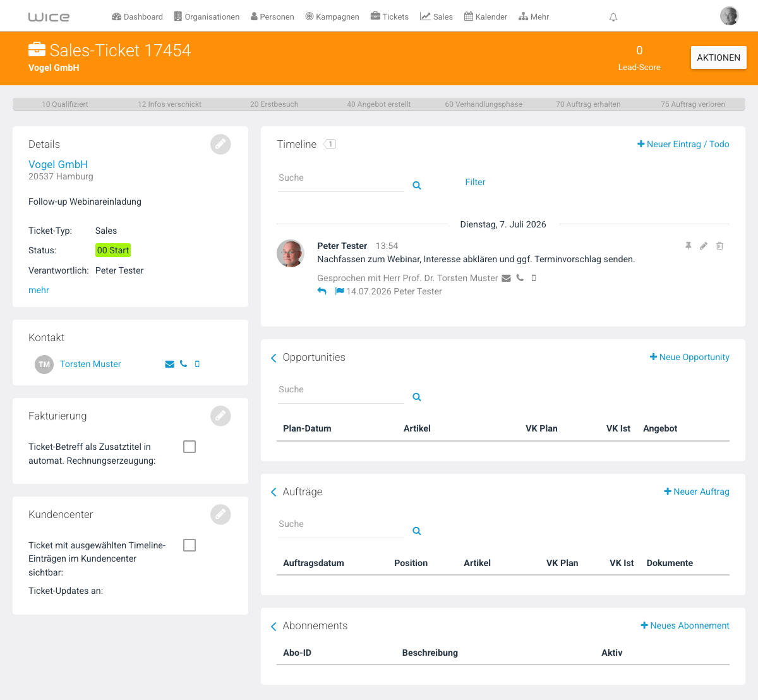Pin the Peter Tester timeline entry

[689, 246]
